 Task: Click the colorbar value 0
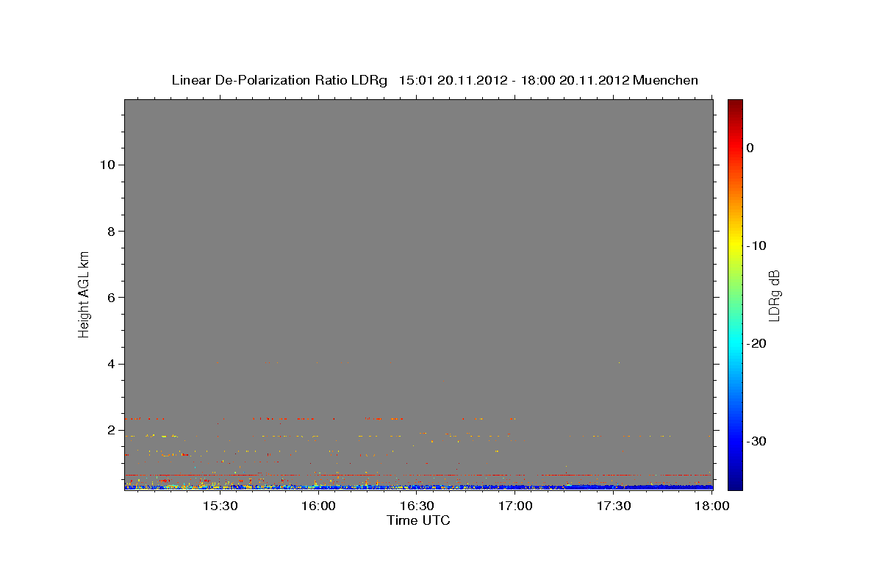750,148
